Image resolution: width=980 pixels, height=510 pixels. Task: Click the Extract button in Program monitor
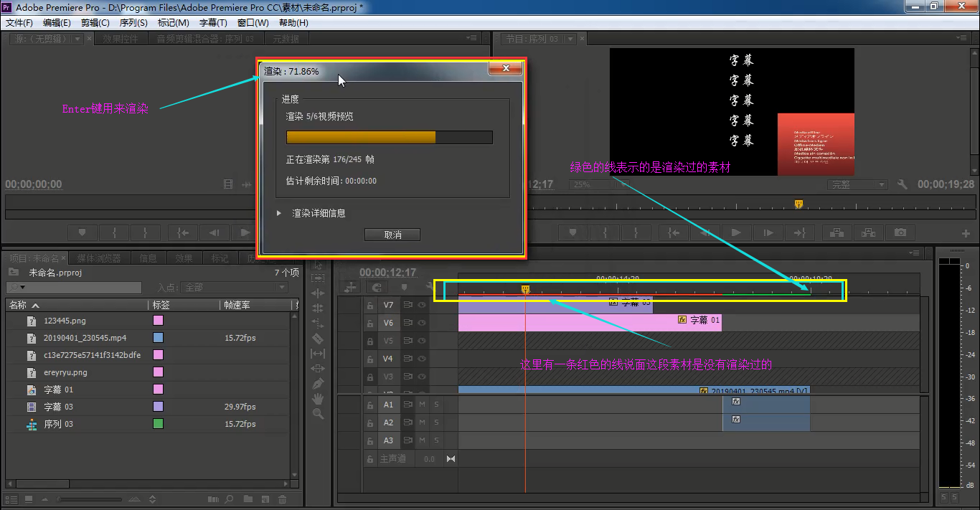click(868, 232)
